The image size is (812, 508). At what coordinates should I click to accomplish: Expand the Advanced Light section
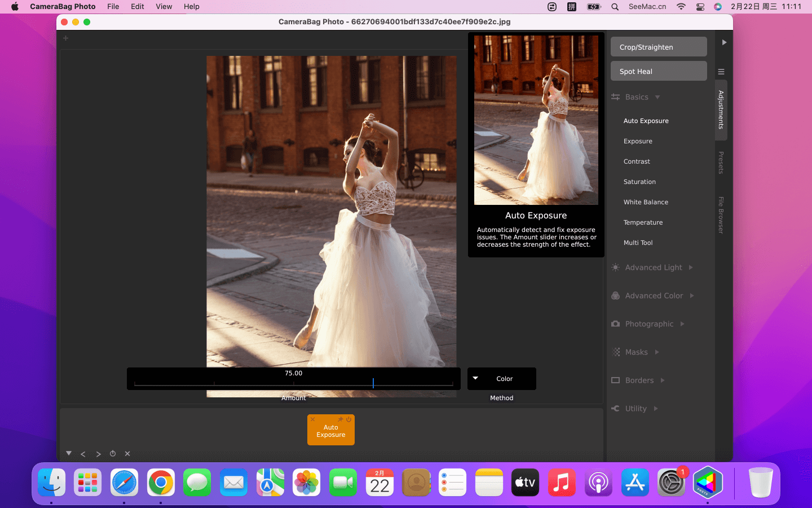click(654, 268)
